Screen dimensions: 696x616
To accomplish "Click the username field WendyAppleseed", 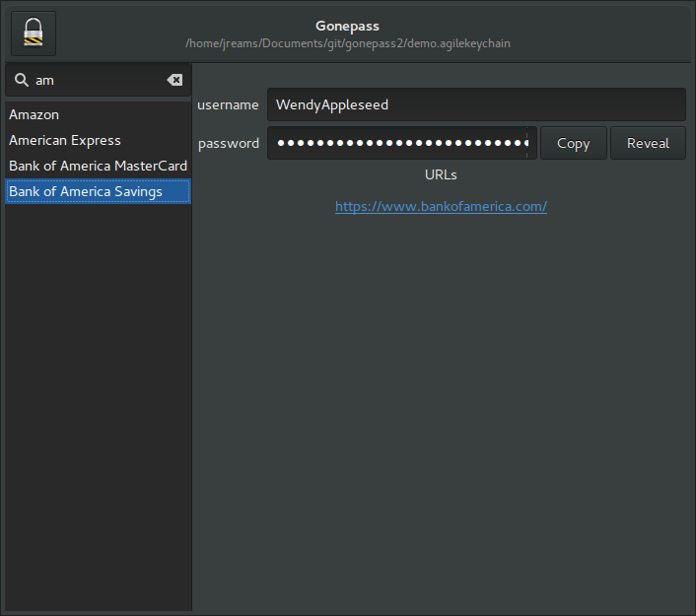I will point(476,104).
